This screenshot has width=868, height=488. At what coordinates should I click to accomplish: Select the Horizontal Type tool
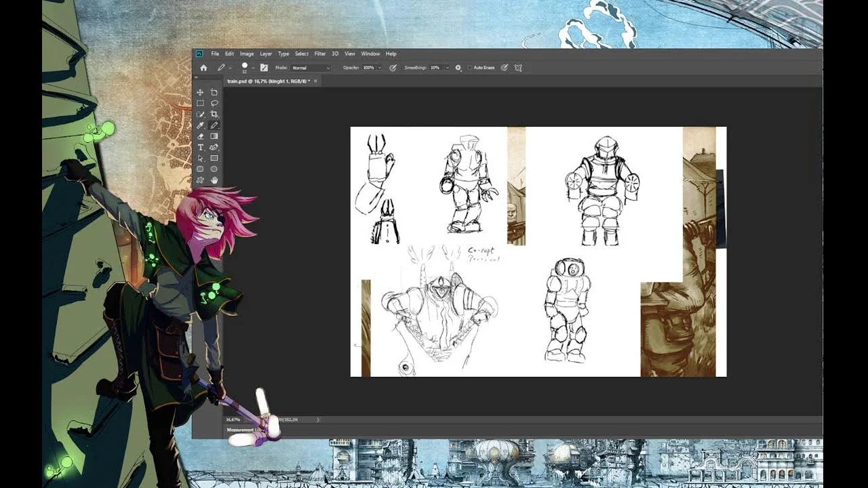(200, 147)
